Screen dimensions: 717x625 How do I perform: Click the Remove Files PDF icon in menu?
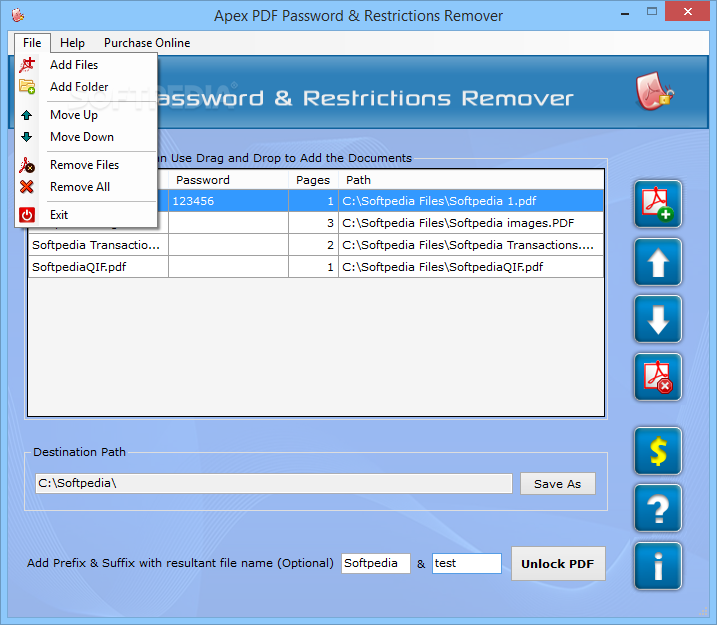[x=27, y=165]
